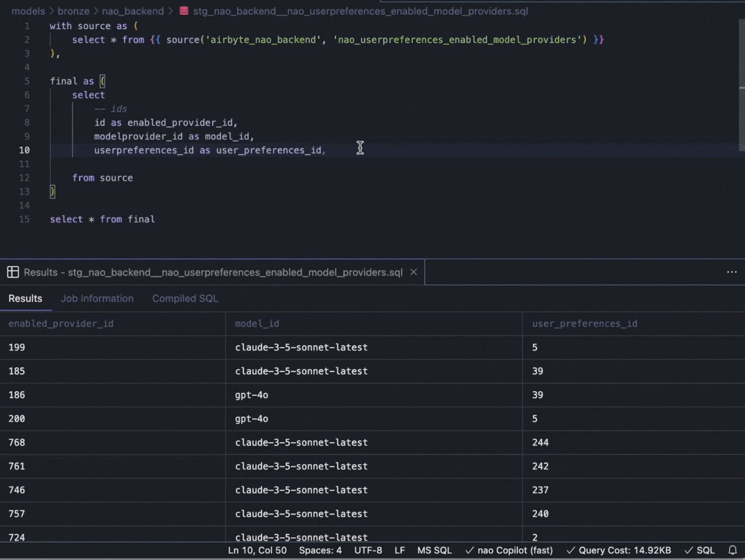Click the cell with value 186
This screenshot has width=745, height=560.
pyautogui.click(x=113, y=395)
